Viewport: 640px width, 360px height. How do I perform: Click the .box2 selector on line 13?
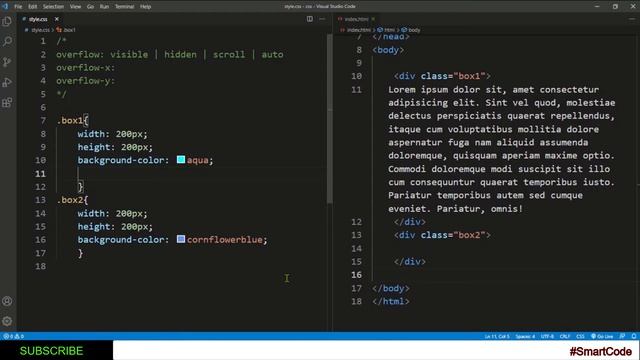click(70, 200)
